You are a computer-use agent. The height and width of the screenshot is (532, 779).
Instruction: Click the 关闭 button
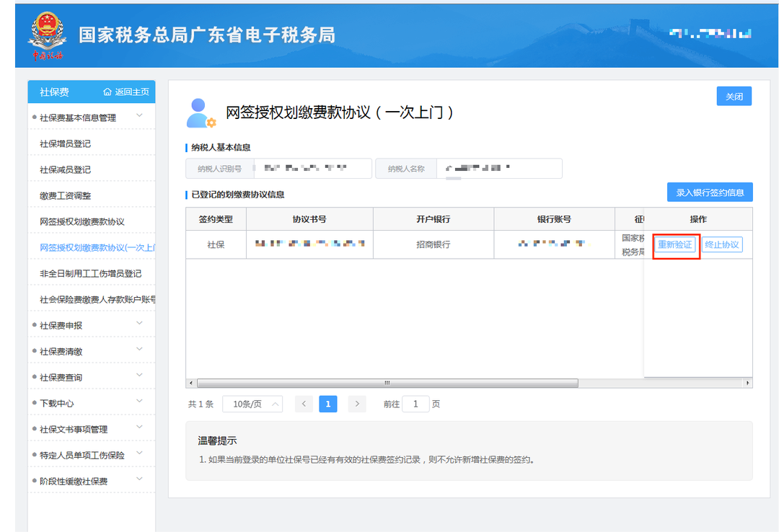[x=734, y=97]
